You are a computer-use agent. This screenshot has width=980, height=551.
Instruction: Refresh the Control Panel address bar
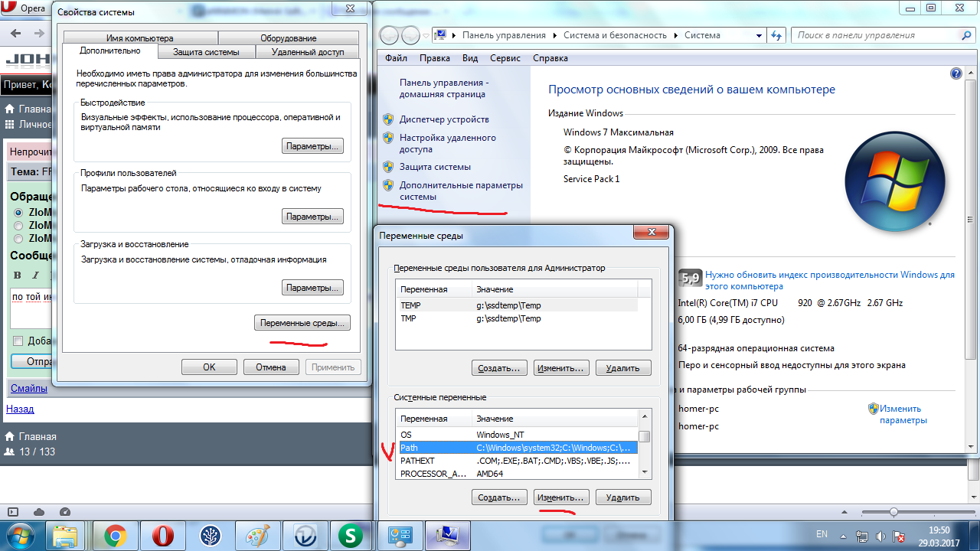pos(776,35)
